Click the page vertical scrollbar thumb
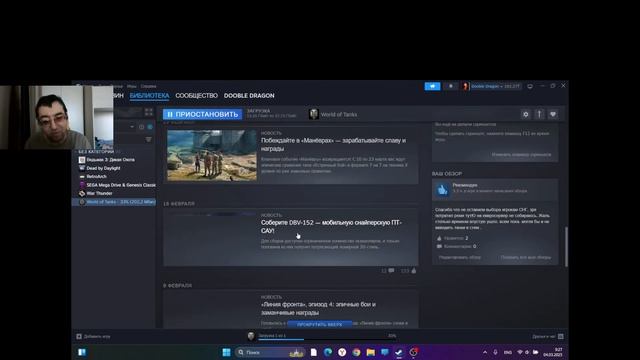 [x=566, y=247]
